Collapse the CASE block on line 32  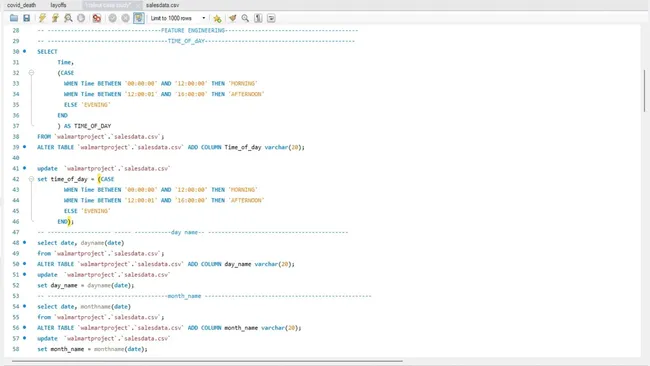[x=31, y=73]
